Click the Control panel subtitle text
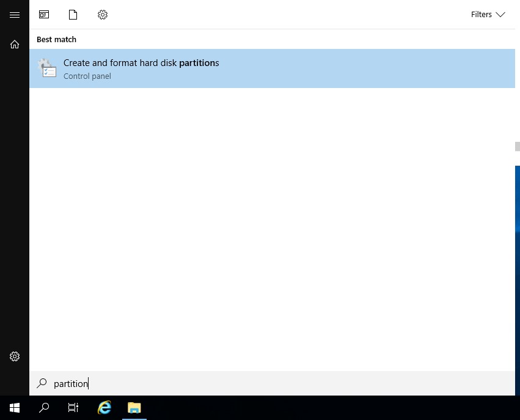 [x=87, y=76]
